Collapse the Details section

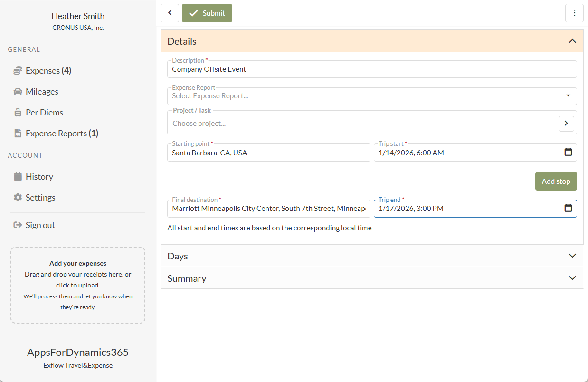pyautogui.click(x=572, y=41)
